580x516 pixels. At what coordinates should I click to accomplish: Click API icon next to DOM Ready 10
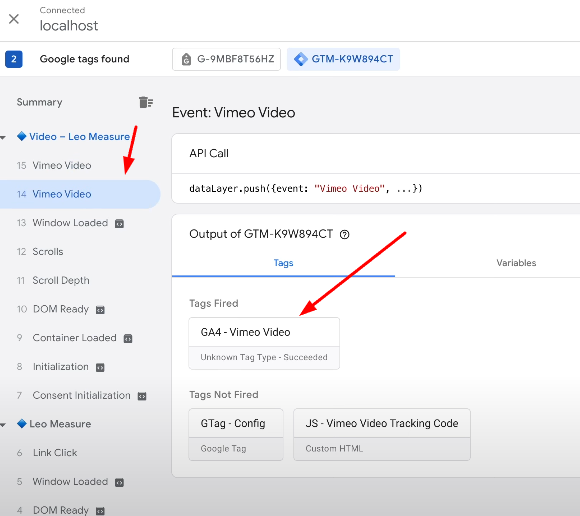pyautogui.click(x=100, y=310)
